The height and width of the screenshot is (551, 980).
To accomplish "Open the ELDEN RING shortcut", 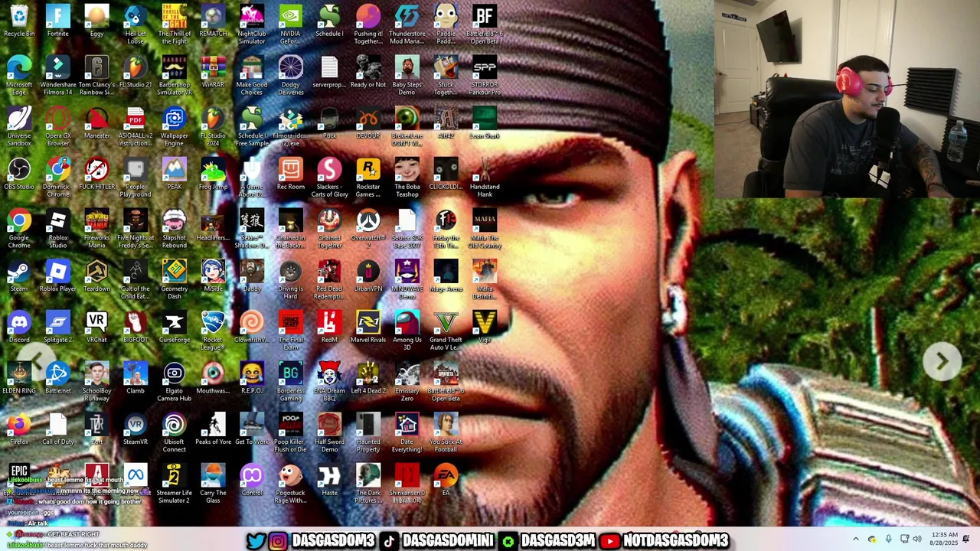I will pyautogui.click(x=19, y=378).
